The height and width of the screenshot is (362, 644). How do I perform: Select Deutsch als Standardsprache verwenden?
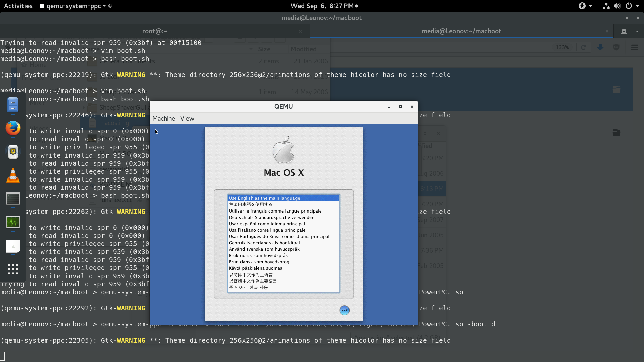(283, 217)
